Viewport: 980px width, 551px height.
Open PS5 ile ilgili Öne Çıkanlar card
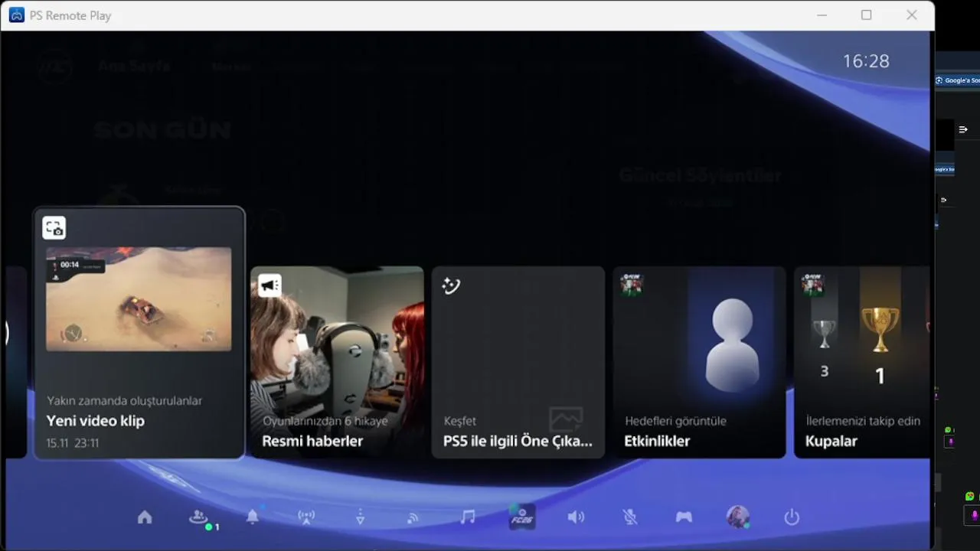pyautogui.click(x=518, y=362)
